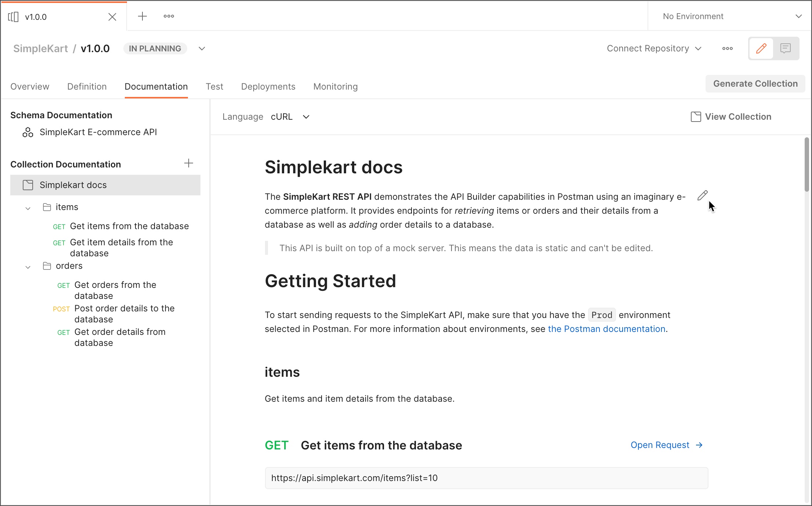This screenshot has height=506, width=812.
Task: Click the Schema Documentation heading
Action: 61,115
